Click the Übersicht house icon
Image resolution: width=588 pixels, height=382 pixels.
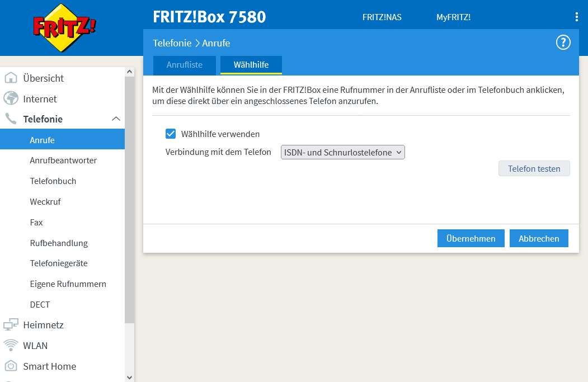pyautogui.click(x=11, y=78)
